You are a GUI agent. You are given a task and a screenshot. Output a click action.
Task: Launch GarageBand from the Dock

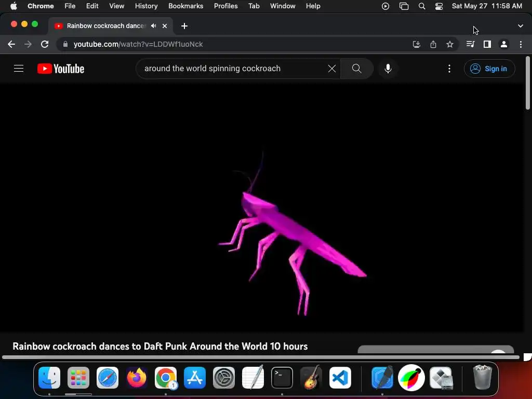[x=311, y=378]
